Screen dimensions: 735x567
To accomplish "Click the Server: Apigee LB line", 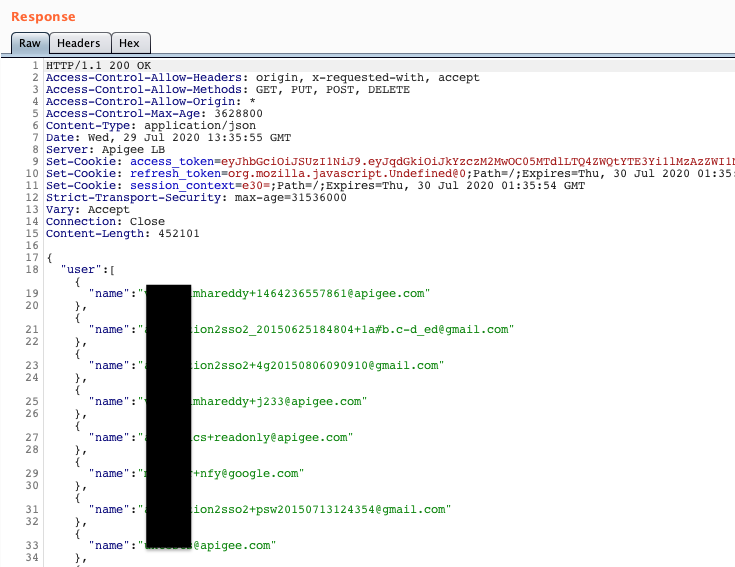I will (x=98, y=149).
